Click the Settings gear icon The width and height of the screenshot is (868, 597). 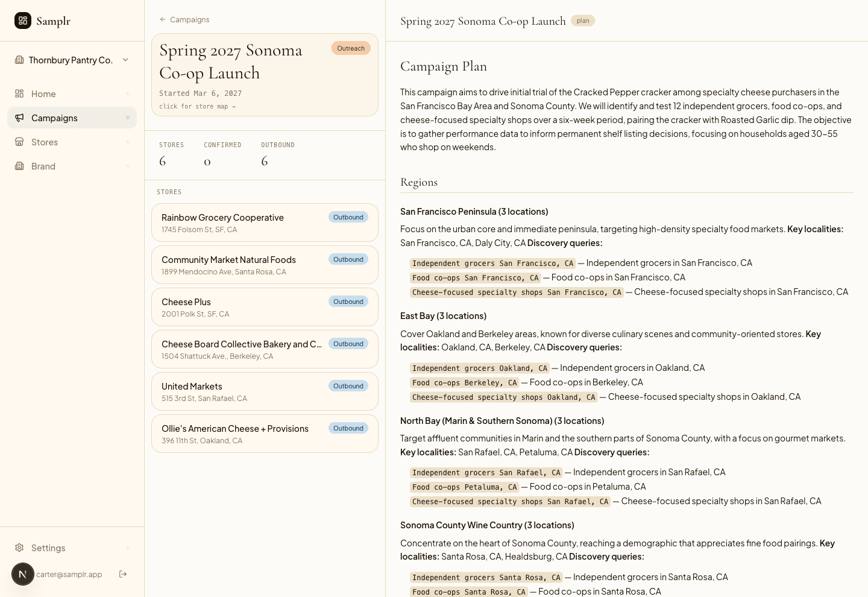pyautogui.click(x=19, y=548)
